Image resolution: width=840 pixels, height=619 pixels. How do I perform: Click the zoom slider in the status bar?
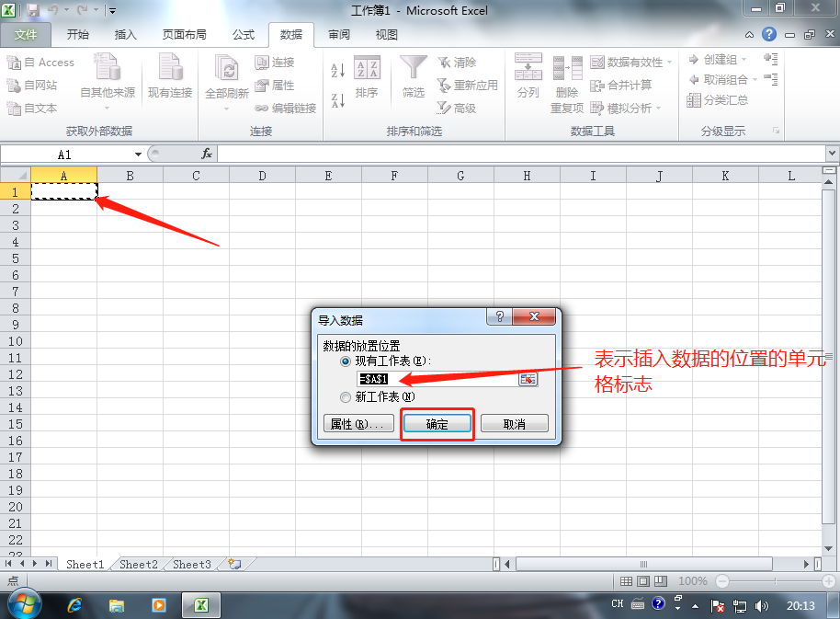[775, 581]
